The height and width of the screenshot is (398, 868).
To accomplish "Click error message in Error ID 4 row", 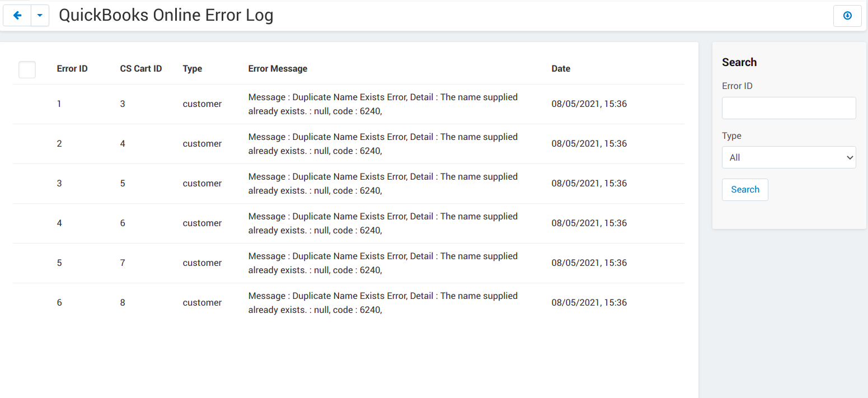I will pyautogui.click(x=383, y=223).
